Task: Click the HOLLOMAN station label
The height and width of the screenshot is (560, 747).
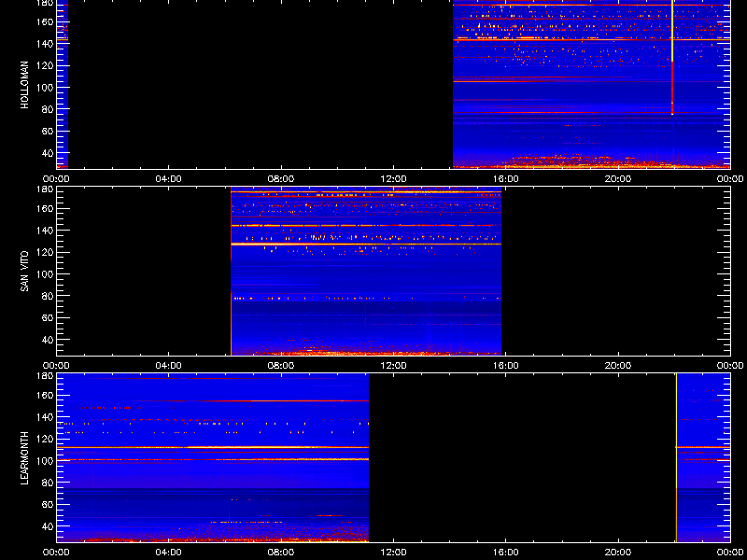Action: (25, 85)
